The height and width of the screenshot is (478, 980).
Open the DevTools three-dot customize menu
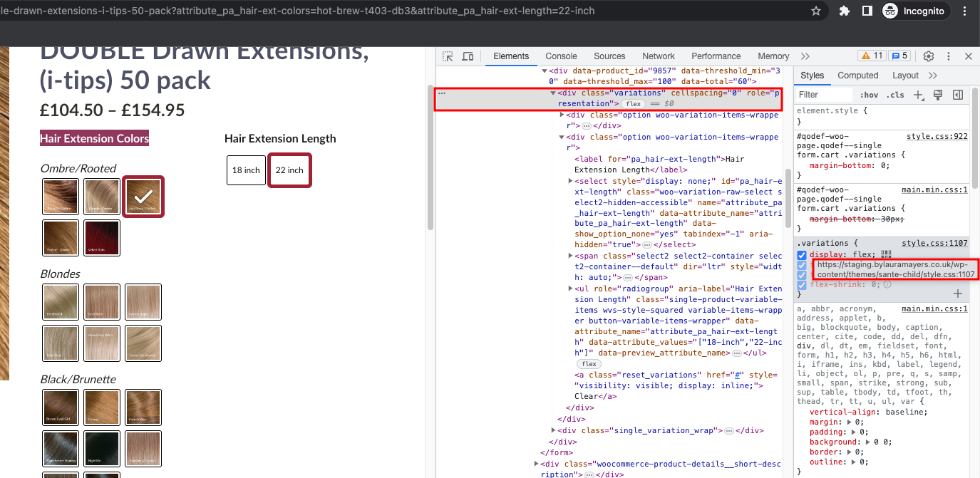(949, 56)
